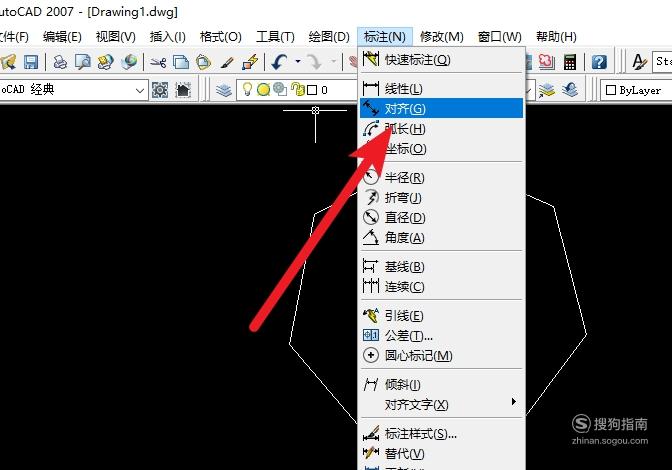Choose 坐标(O) ordinate entry
The height and width of the screenshot is (470, 672).
(441, 149)
